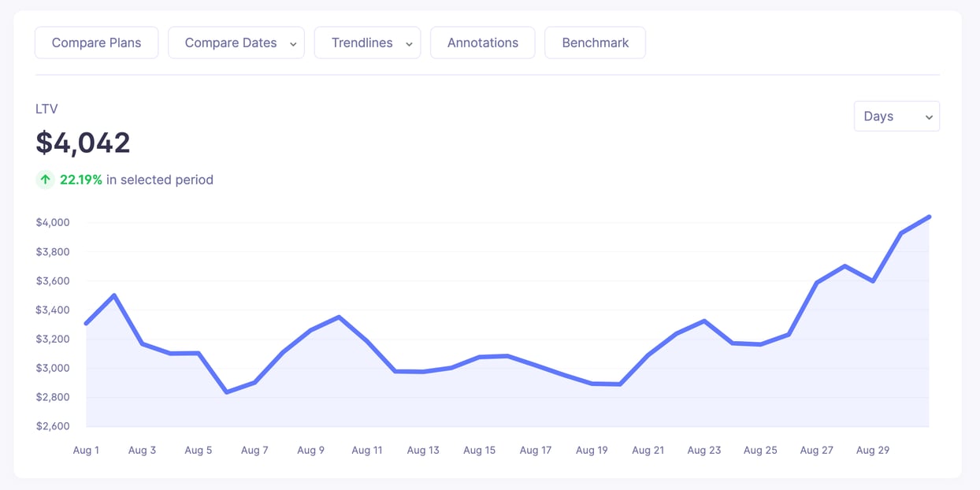The image size is (980, 490).
Task: Click the Aug 15 axis label
Action: pyautogui.click(x=479, y=450)
